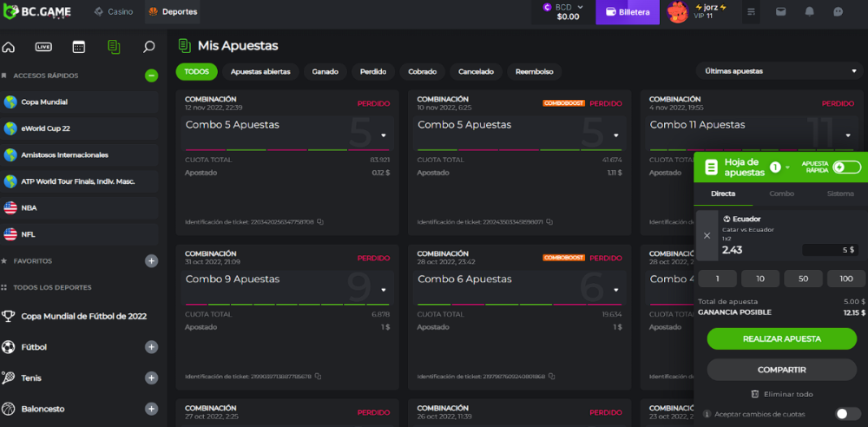The width and height of the screenshot is (868, 427).
Task: Click the bet amount input field
Action: (x=831, y=250)
